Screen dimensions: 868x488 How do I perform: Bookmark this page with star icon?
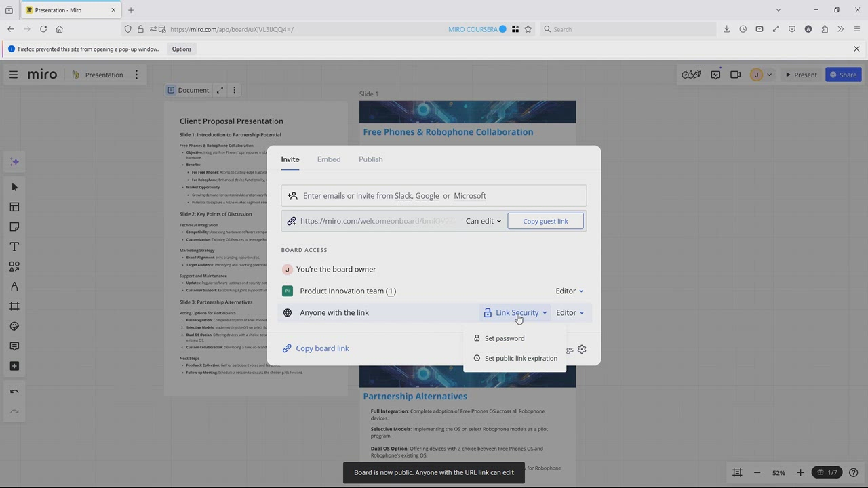[528, 29]
